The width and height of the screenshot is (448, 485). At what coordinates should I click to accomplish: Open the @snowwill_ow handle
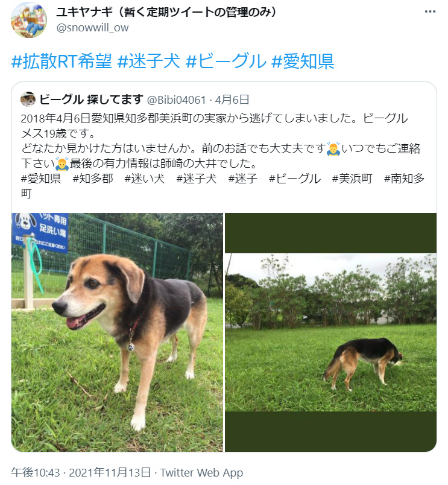(x=92, y=28)
